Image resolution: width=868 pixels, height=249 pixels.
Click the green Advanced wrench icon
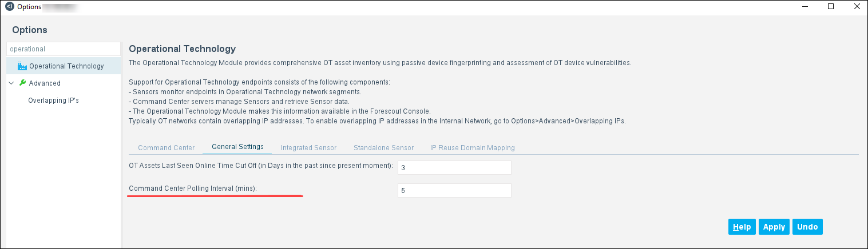23,83
